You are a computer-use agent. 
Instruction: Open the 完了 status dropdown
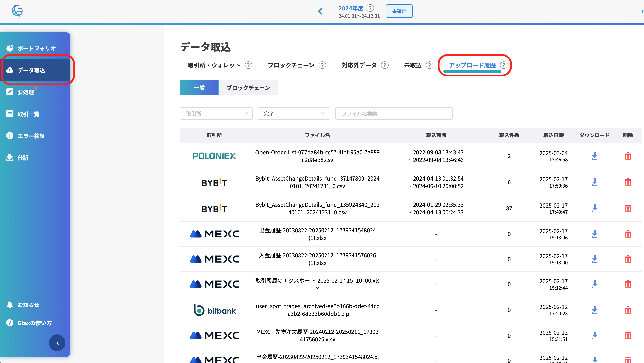point(294,113)
